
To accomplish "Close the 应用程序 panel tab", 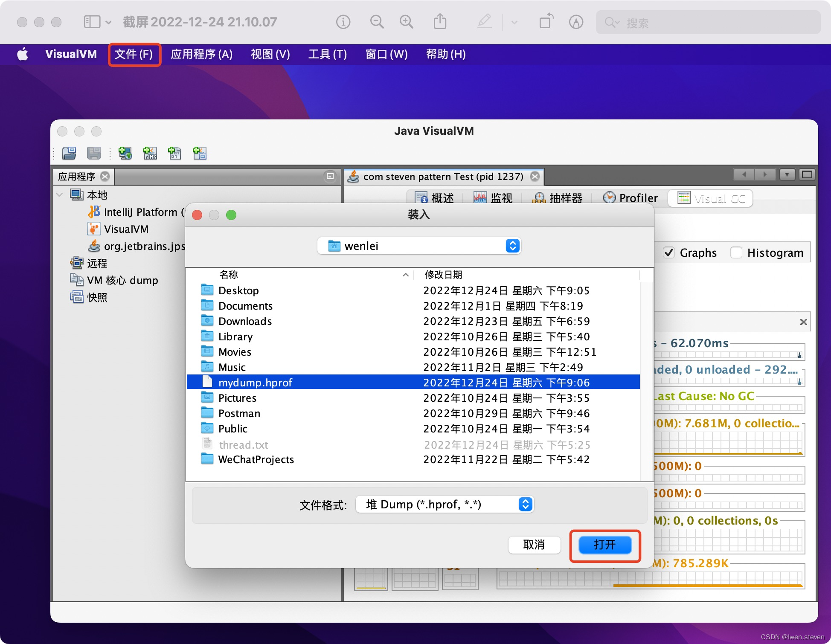I will point(105,176).
